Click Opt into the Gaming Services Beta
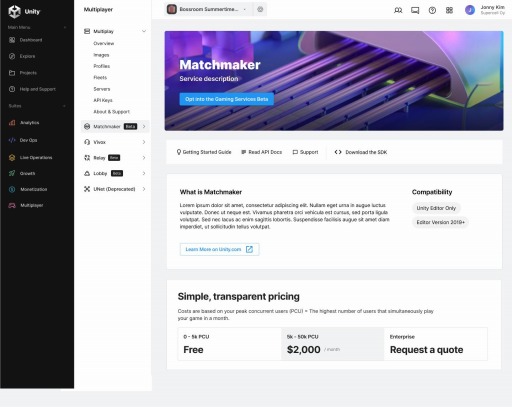Screen dimensions: 512x407 point(227,99)
